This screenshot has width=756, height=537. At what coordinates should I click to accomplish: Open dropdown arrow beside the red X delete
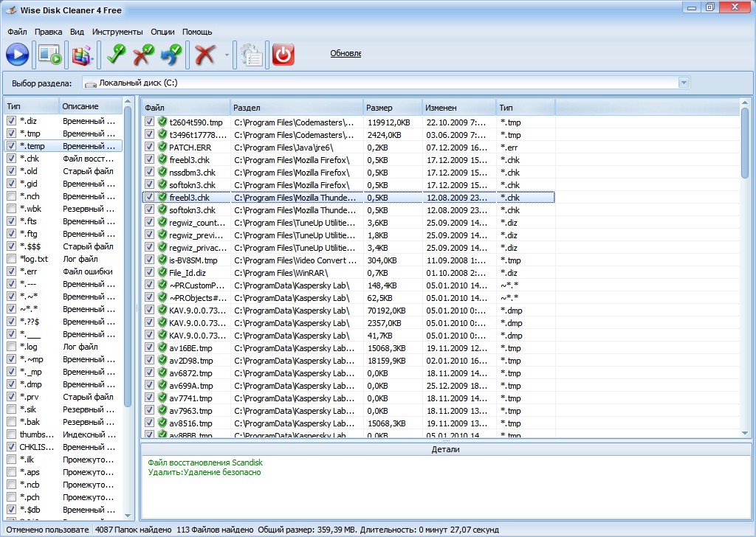227,55
